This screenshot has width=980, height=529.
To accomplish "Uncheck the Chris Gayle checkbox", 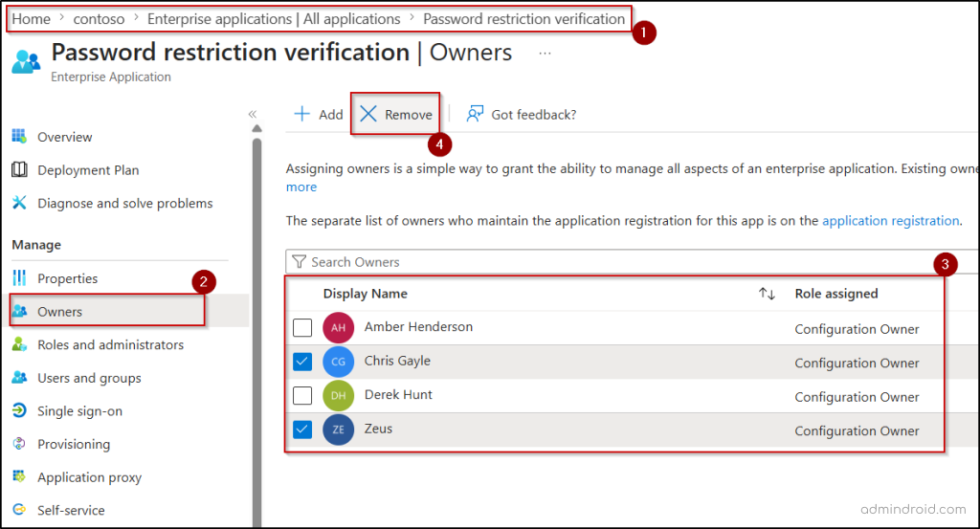I will pyautogui.click(x=302, y=361).
